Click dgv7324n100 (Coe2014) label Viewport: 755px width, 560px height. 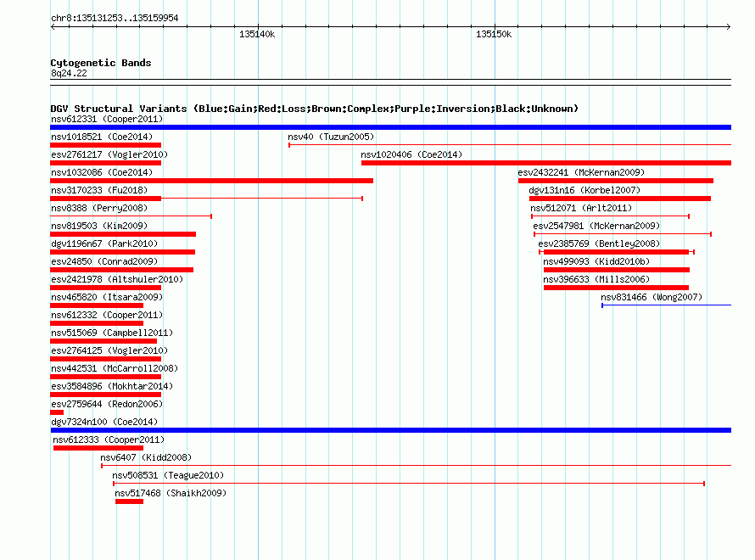[104, 422]
